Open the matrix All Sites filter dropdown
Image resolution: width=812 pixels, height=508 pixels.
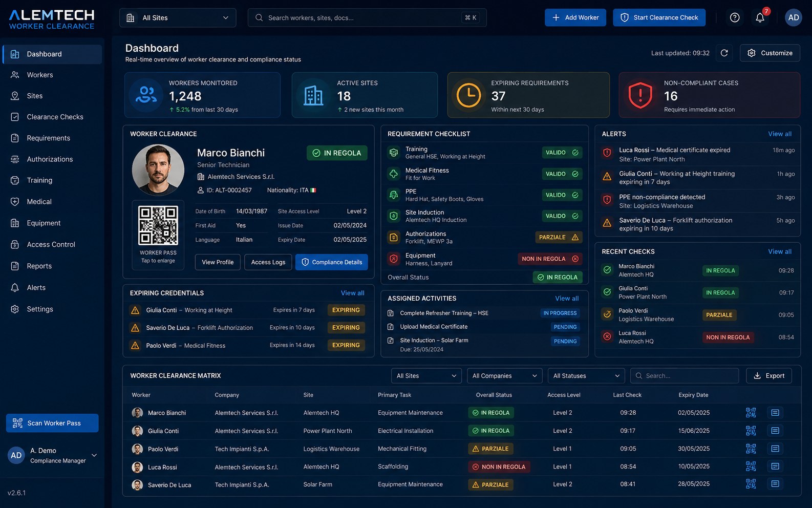coord(426,376)
